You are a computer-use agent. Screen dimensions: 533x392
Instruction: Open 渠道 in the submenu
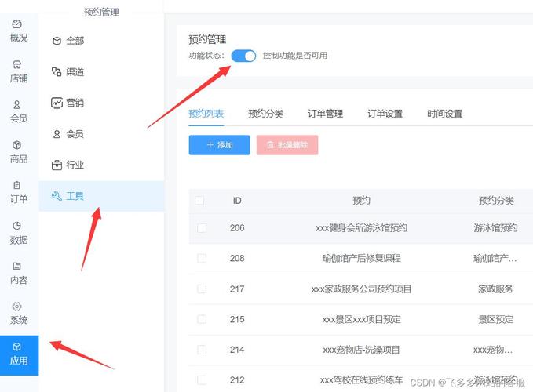[75, 71]
